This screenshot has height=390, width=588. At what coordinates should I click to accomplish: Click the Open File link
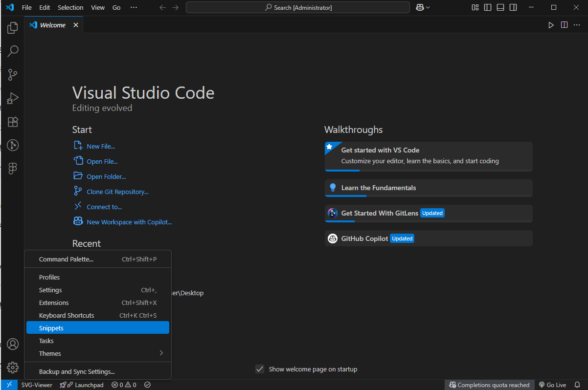pyautogui.click(x=102, y=161)
